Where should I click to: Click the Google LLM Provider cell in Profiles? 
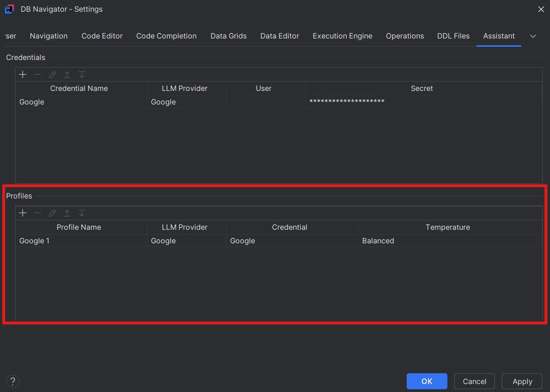pyautogui.click(x=187, y=241)
